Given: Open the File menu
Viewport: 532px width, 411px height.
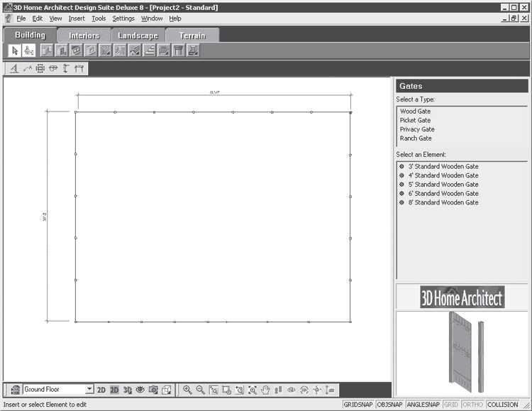Looking at the screenshot, I should click(21, 18).
